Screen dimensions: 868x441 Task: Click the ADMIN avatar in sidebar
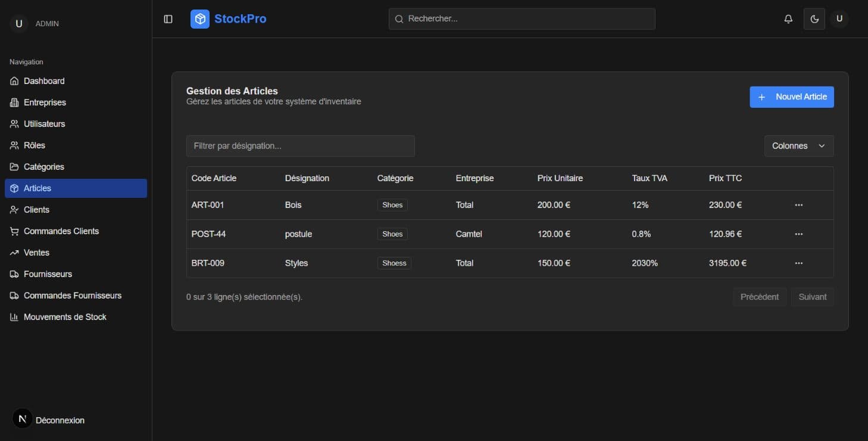click(19, 24)
